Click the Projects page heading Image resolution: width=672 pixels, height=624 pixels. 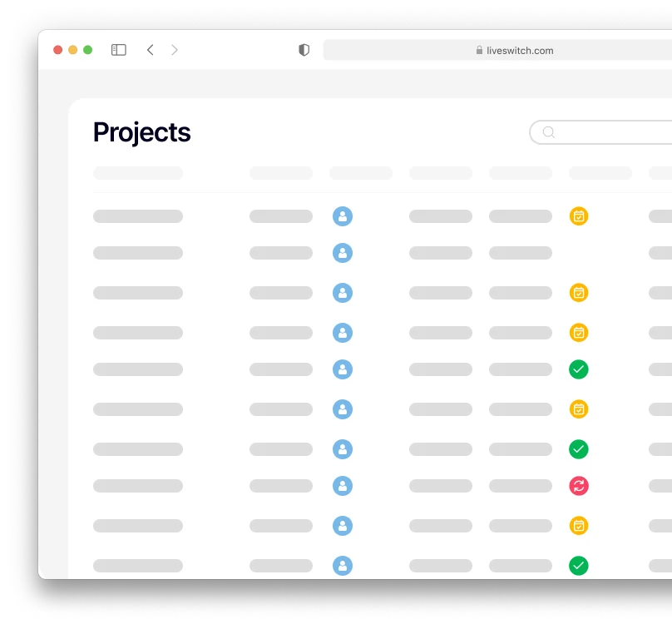[142, 132]
